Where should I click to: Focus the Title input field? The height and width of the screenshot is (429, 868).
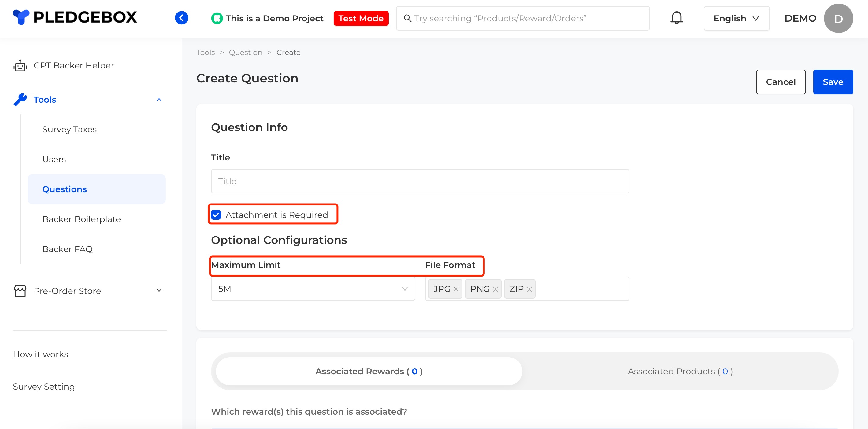click(x=420, y=181)
